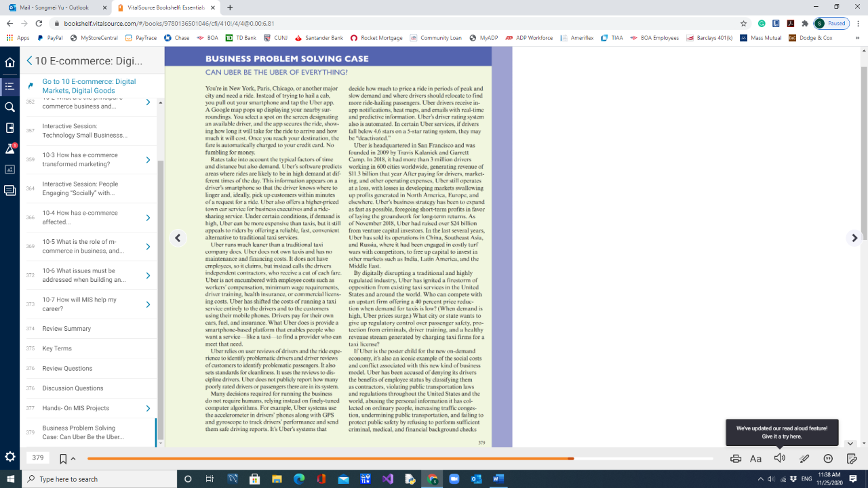Expand the 10-5 m-commerce section
Screen dimensions: 868x488
click(x=148, y=247)
